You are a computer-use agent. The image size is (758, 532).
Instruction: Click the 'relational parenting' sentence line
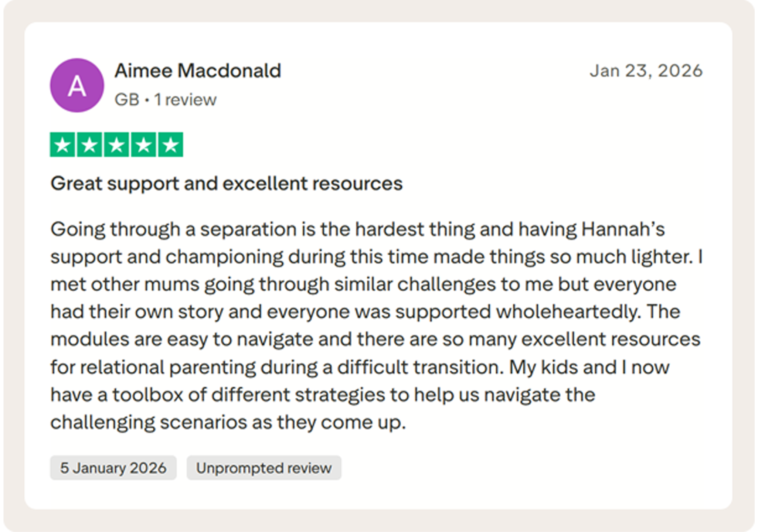360,368
